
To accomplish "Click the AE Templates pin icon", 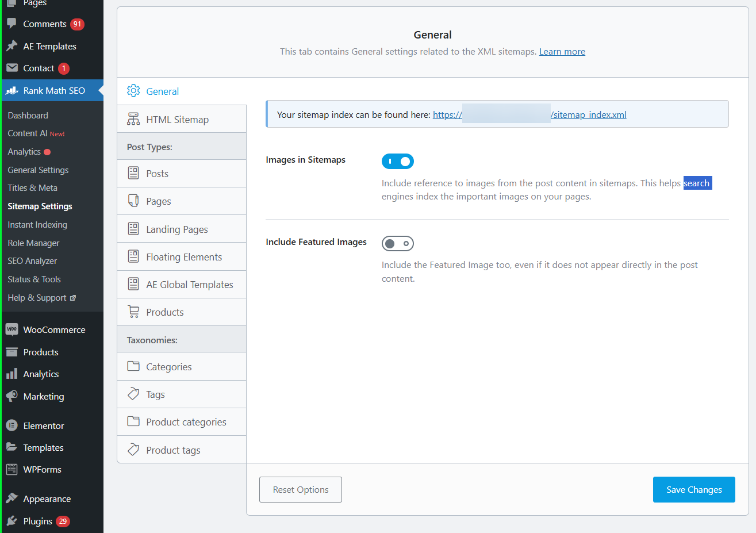I will [x=11, y=46].
